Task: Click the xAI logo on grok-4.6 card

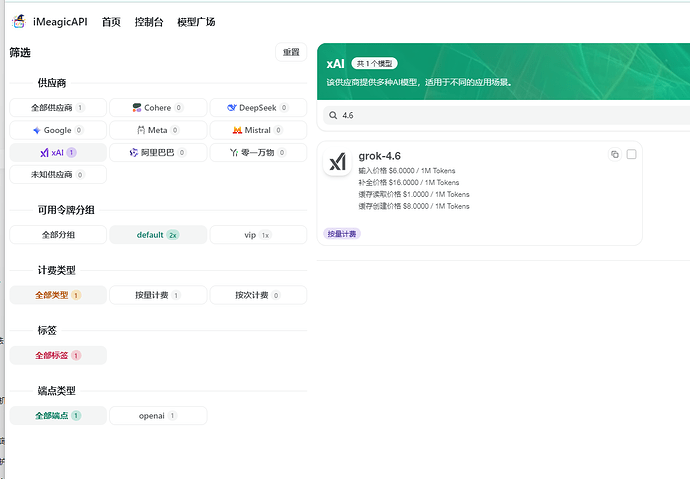Action: point(338,162)
